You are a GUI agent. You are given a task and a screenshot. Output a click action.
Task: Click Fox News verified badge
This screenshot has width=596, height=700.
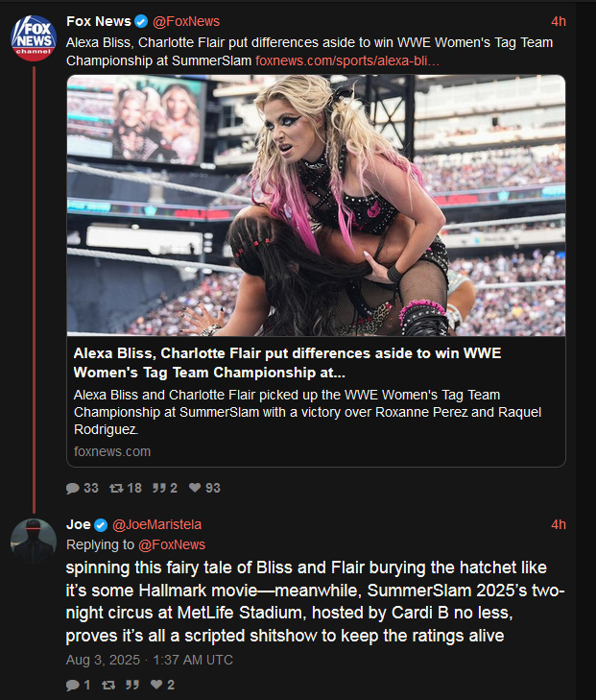pyautogui.click(x=141, y=21)
